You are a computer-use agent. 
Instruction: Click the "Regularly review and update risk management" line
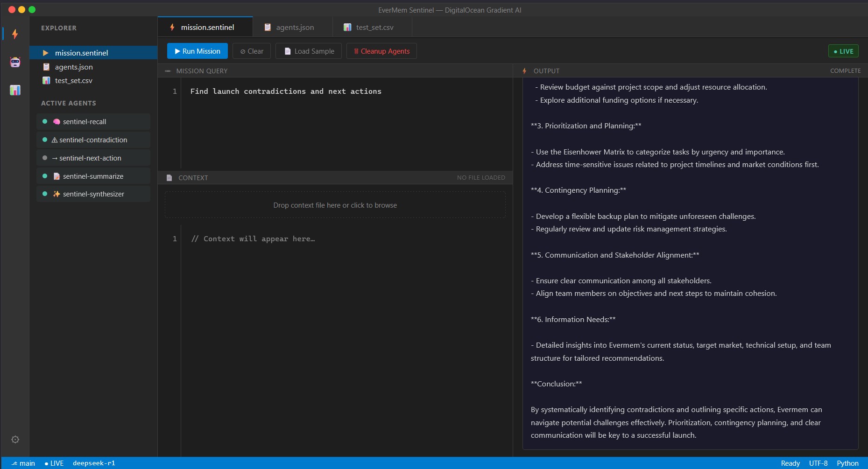click(629, 229)
